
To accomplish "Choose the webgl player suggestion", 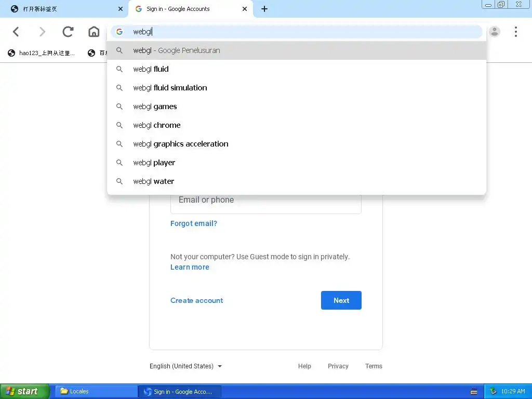I will 297,163.
